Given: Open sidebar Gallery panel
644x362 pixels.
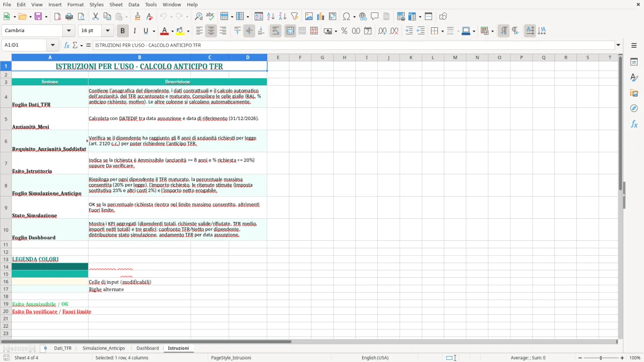Looking at the screenshot, I should tap(634, 93).
